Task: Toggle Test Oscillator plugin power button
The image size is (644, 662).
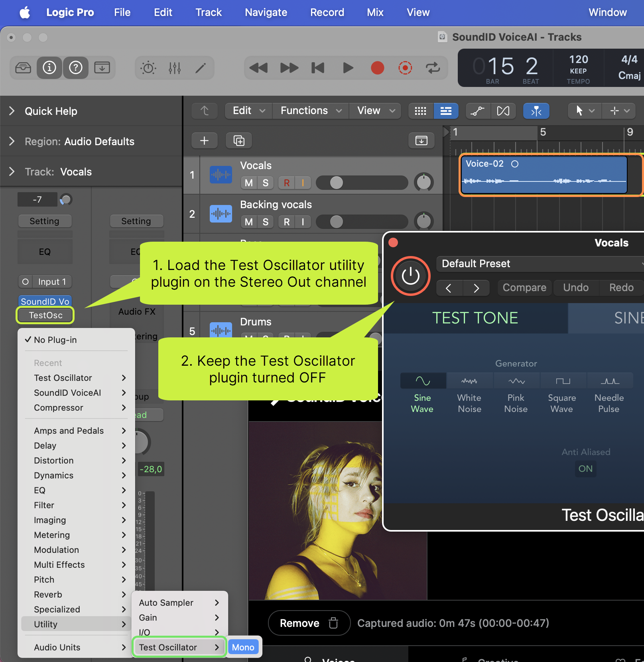Action: coord(410,276)
